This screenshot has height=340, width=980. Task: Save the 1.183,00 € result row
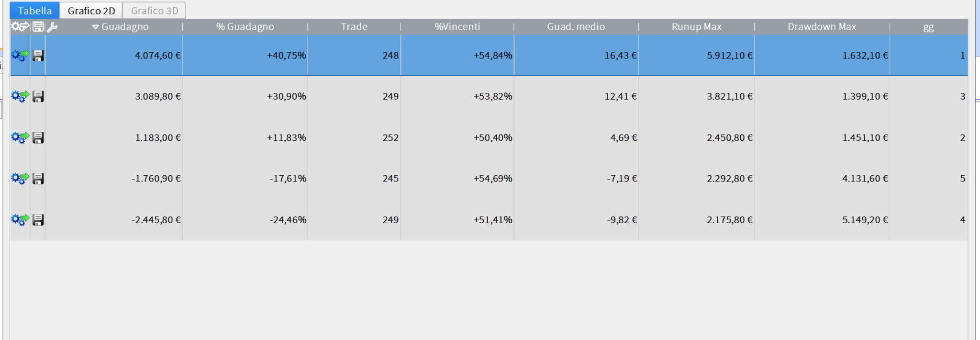38,138
